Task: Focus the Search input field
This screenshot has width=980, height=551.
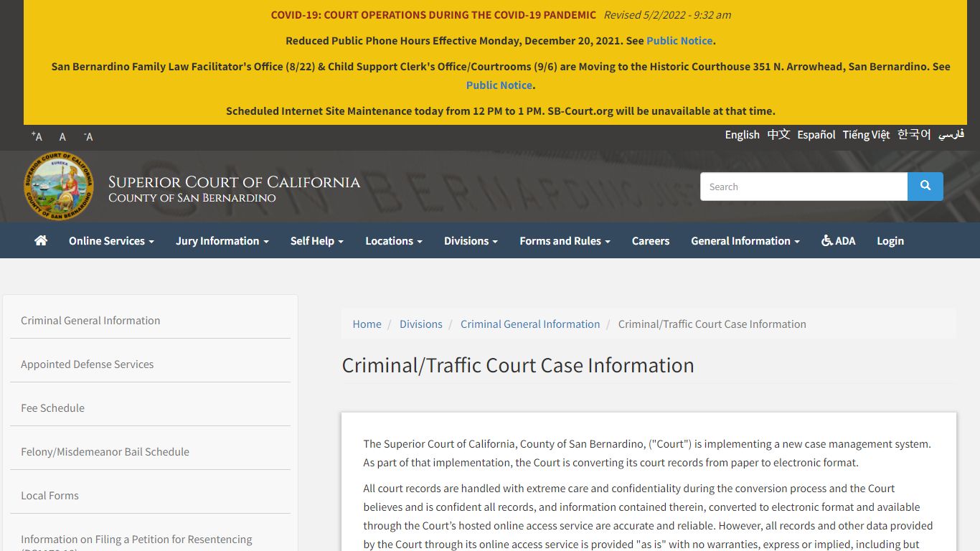Action: tap(804, 187)
